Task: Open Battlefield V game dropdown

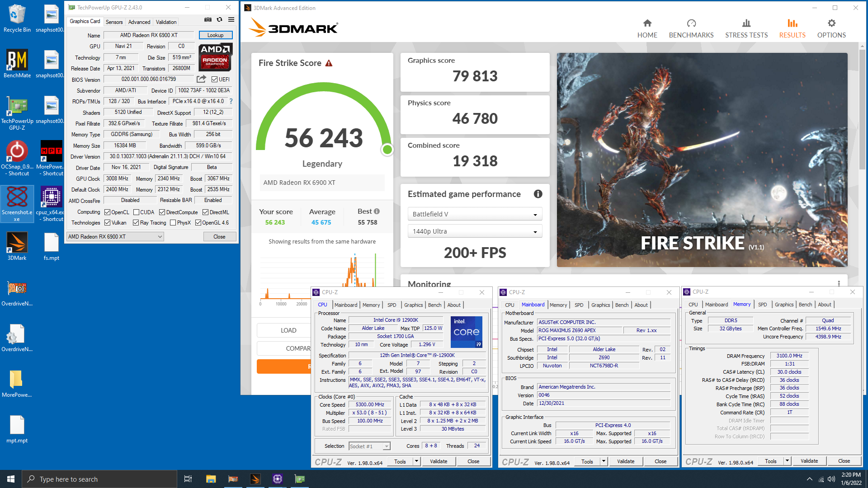Action: click(475, 214)
